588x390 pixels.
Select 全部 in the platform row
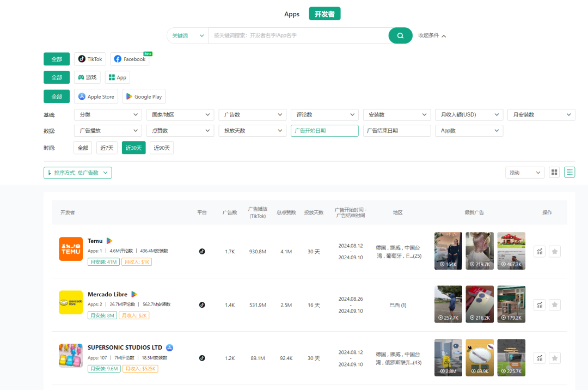click(x=57, y=59)
